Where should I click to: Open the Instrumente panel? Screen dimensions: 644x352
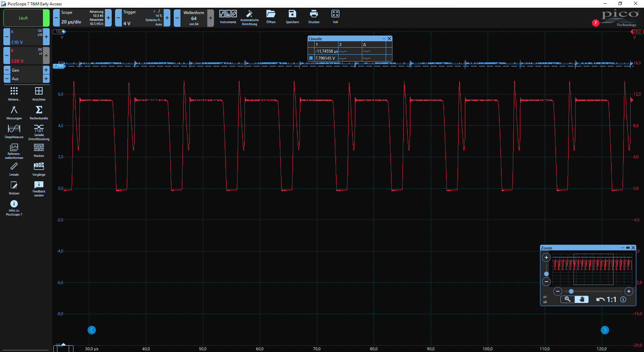coord(228,17)
